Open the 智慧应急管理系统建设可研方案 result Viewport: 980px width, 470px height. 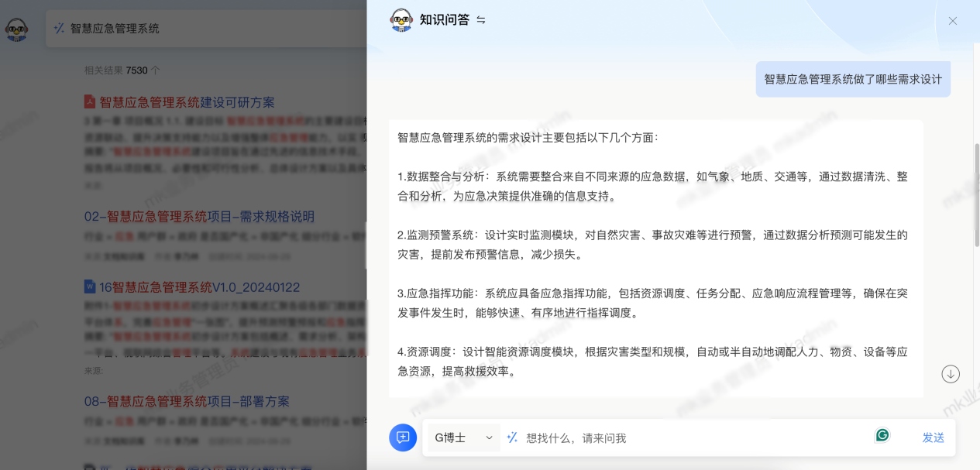(x=187, y=102)
